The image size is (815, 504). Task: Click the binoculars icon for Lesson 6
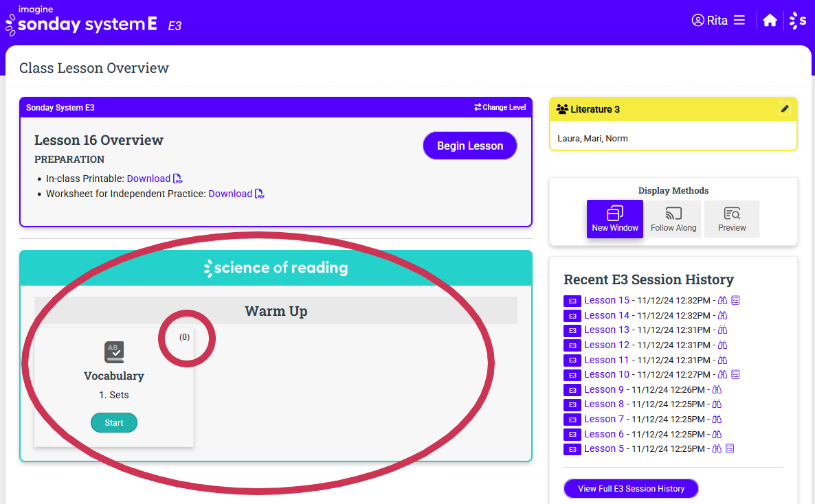click(x=717, y=435)
